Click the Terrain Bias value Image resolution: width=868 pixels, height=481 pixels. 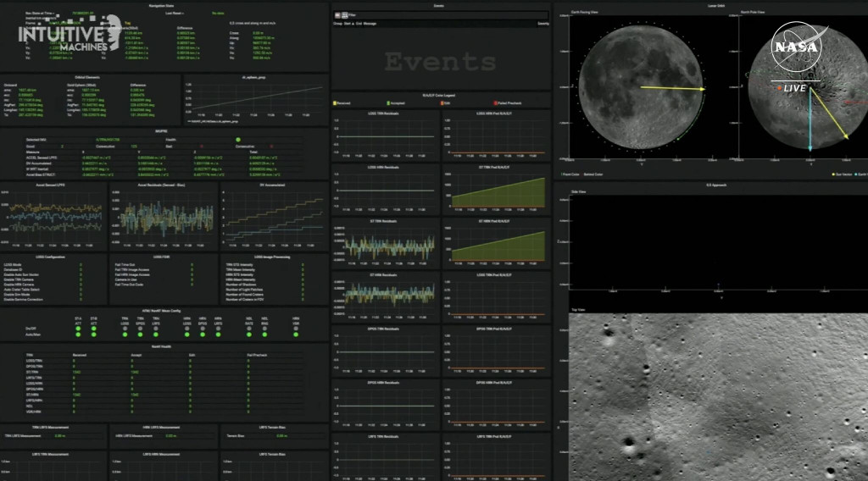[x=281, y=435]
